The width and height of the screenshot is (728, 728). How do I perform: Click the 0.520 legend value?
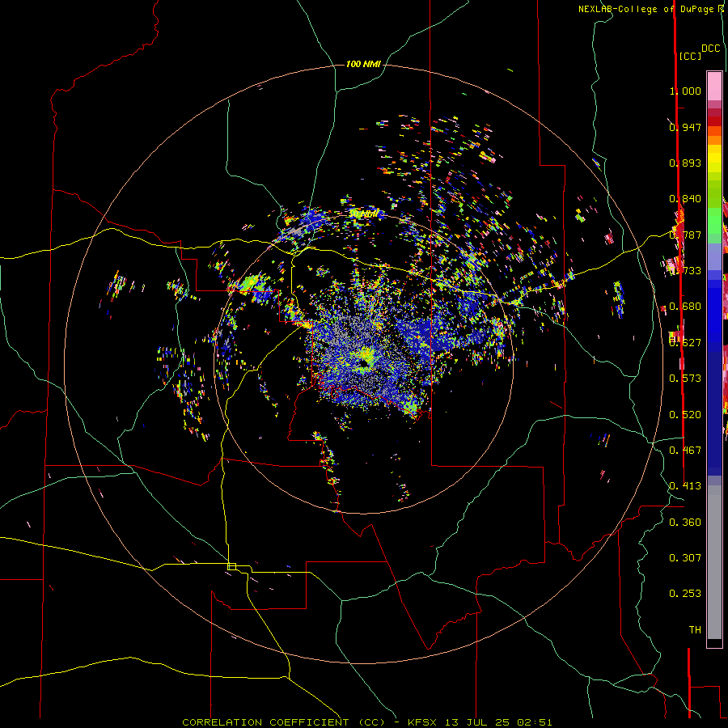tap(685, 414)
